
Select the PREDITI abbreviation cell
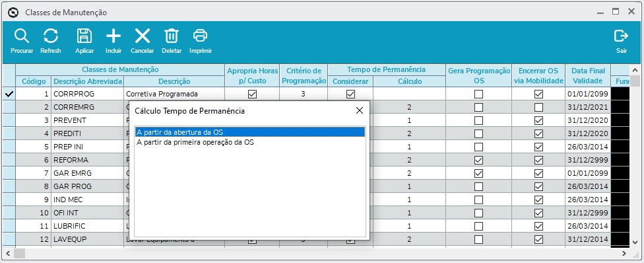[x=88, y=133]
